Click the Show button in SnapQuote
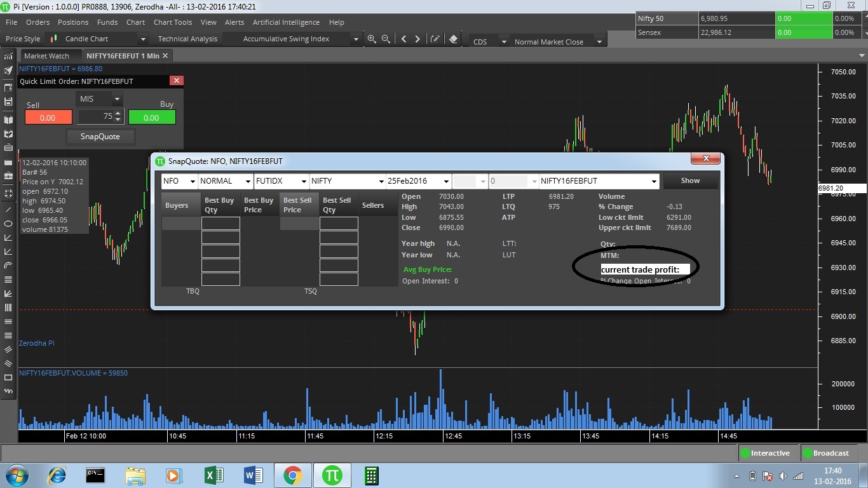Screen dimensions: 868x488 (x=690, y=180)
